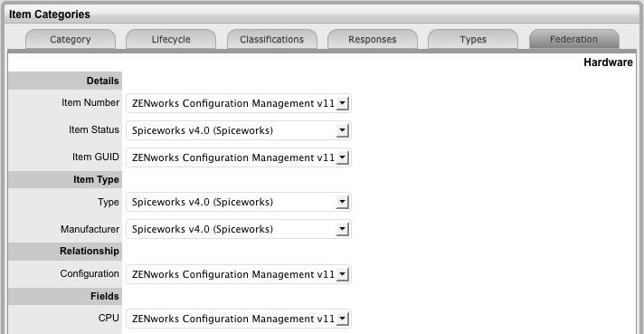The width and height of the screenshot is (644, 334).
Task: Switch to the Lifecycle tab
Action: (171, 40)
